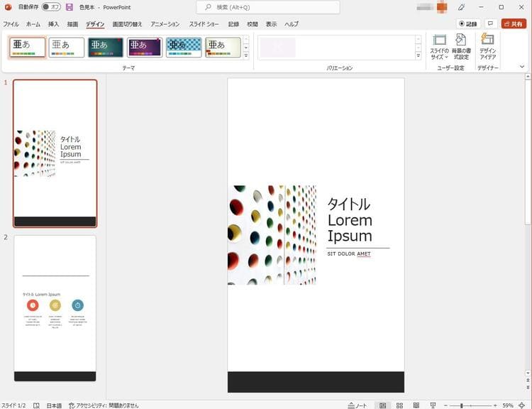Select slide 2 thumbnail in the panel
The image size is (532, 409).
click(x=55, y=308)
